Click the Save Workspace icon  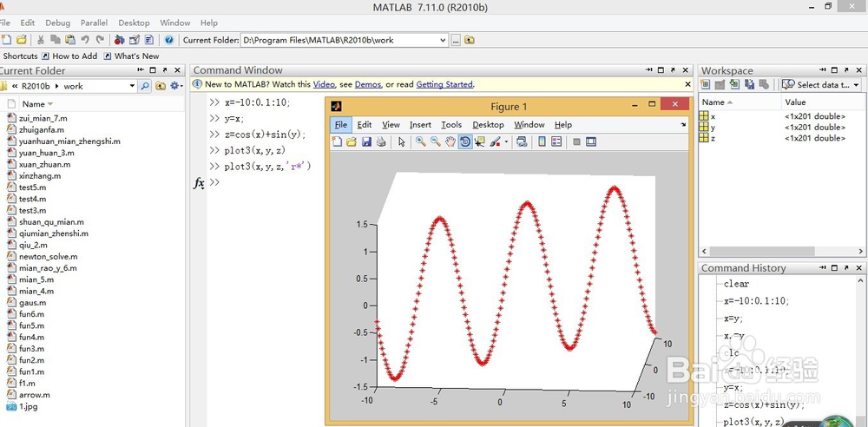coord(749,85)
